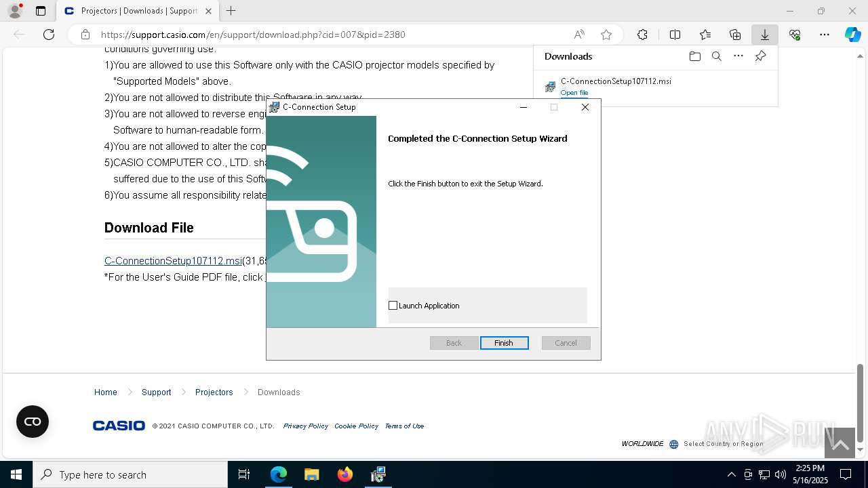Refresh the page
868x488 pixels.
[49, 35]
